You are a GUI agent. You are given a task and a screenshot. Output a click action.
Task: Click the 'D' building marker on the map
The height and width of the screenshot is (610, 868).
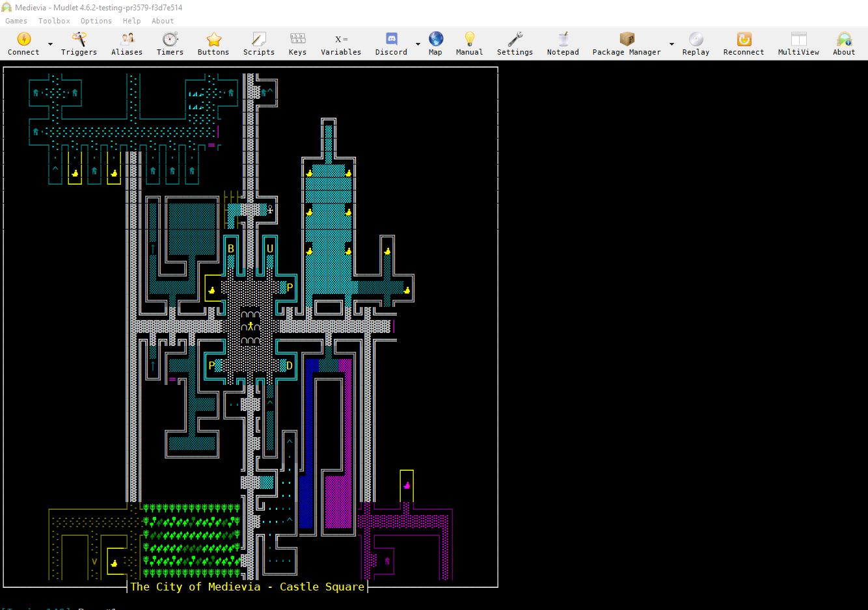(290, 365)
